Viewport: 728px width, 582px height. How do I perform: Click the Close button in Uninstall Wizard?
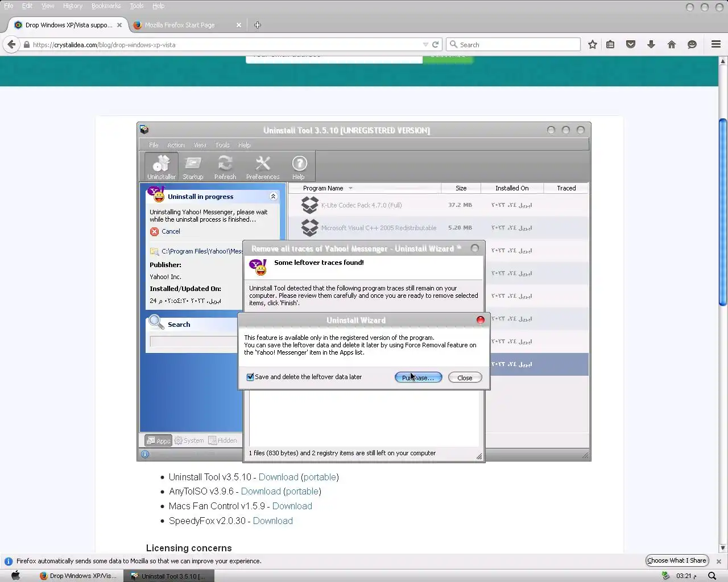click(465, 377)
